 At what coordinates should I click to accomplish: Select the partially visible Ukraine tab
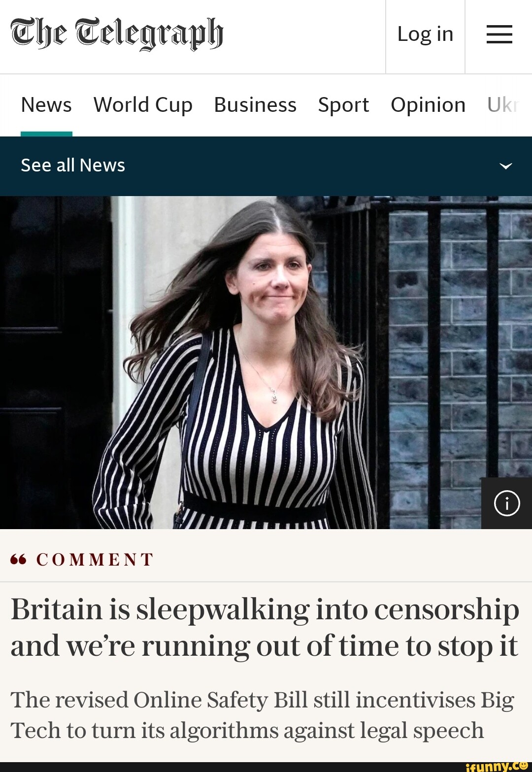(503, 105)
